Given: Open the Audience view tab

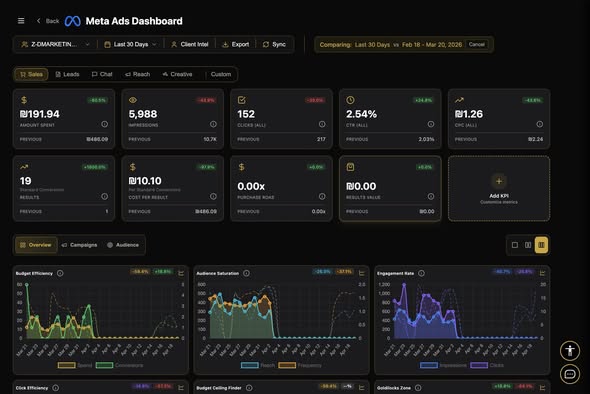Looking at the screenshot, I should (123, 245).
